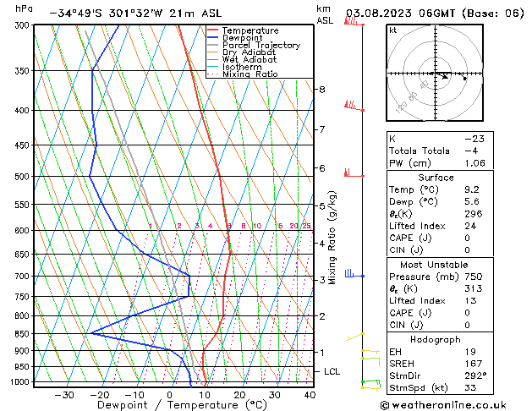Image resolution: width=532 pixels, height=411 pixels.
Task: Click the surface Dewp value 5.6
Action: (x=472, y=202)
